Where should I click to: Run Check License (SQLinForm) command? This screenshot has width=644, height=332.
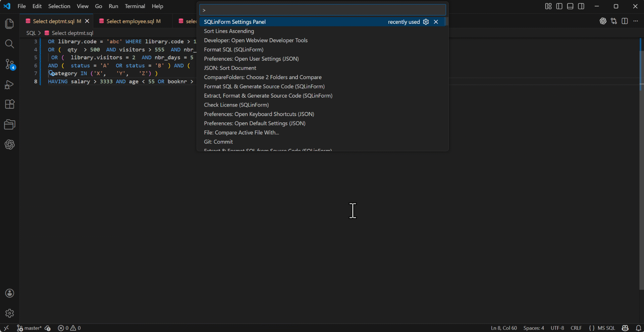(x=323, y=105)
